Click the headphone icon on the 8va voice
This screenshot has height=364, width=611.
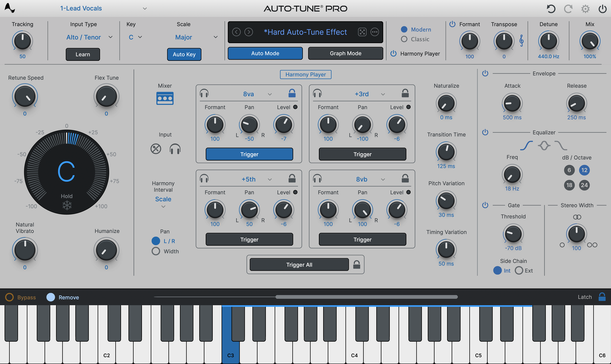[204, 93]
